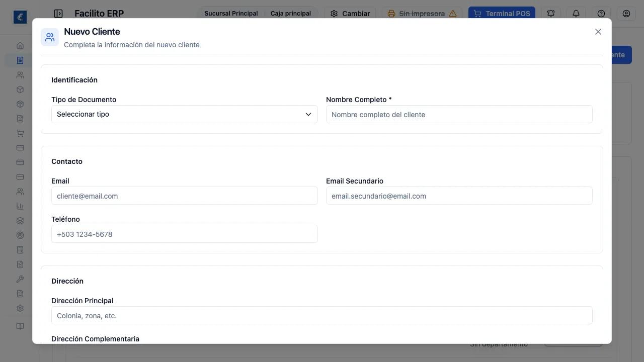The width and height of the screenshot is (644, 362).
Task: Click the Contacto section heading
Action: click(x=67, y=161)
